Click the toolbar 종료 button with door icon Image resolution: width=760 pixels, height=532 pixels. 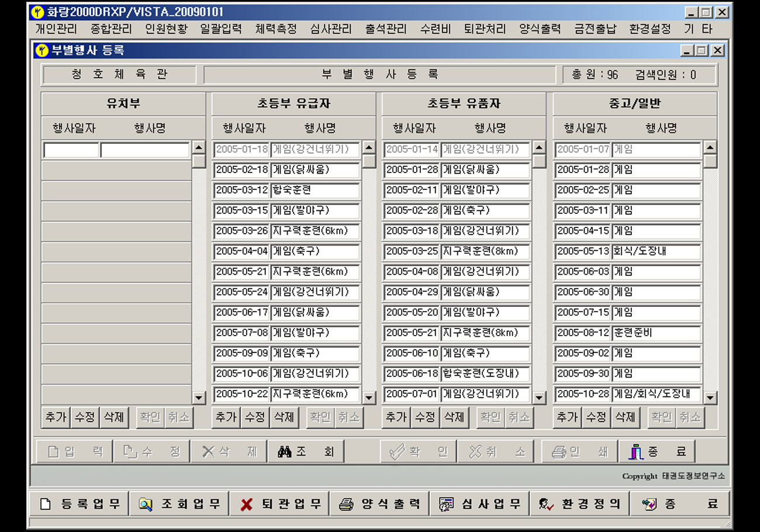pos(657,451)
